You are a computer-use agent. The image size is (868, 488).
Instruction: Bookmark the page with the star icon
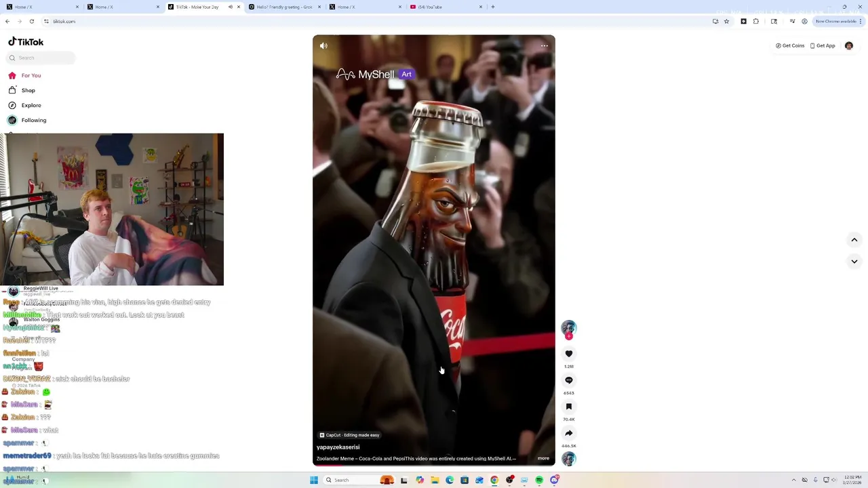pyautogui.click(x=726, y=21)
